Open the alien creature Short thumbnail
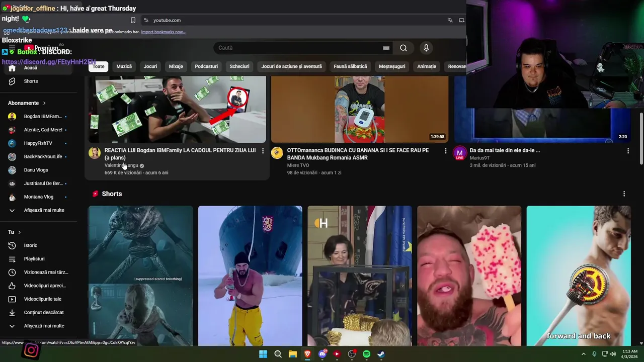The width and height of the screenshot is (644, 362). point(140,276)
